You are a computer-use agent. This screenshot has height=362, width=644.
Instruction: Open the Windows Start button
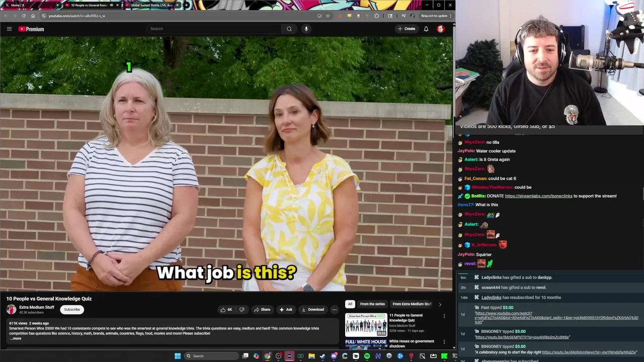(178, 356)
